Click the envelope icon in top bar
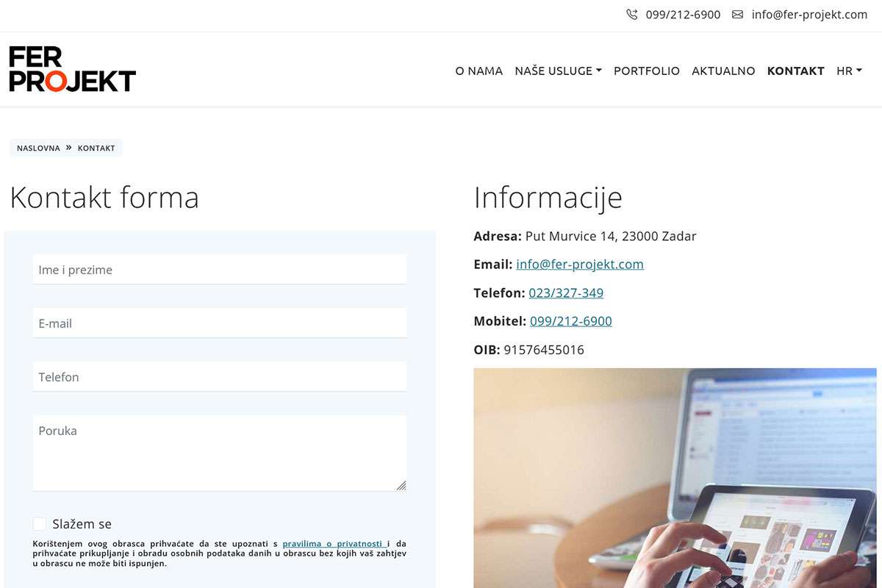The height and width of the screenshot is (588, 882). (737, 15)
